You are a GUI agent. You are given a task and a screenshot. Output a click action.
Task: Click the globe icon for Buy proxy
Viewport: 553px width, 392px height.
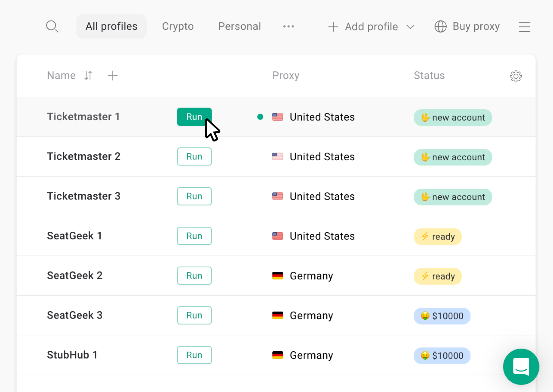pyautogui.click(x=440, y=27)
